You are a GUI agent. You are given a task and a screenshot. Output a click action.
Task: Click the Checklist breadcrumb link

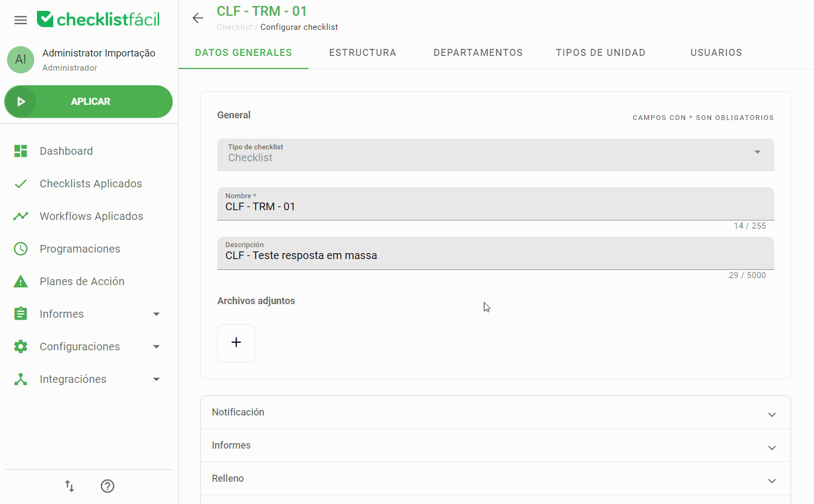(x=234, y=27)
